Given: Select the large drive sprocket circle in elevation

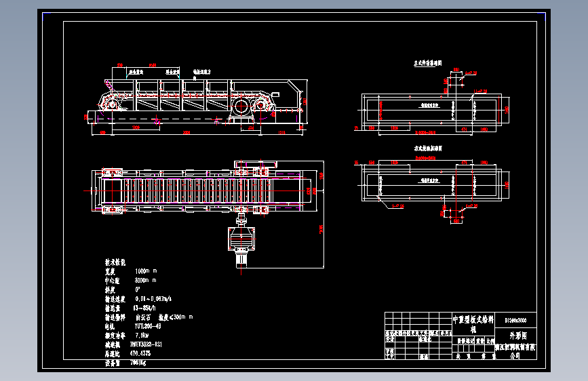Looking at the screenshot, I should click(x=240, y=106).
